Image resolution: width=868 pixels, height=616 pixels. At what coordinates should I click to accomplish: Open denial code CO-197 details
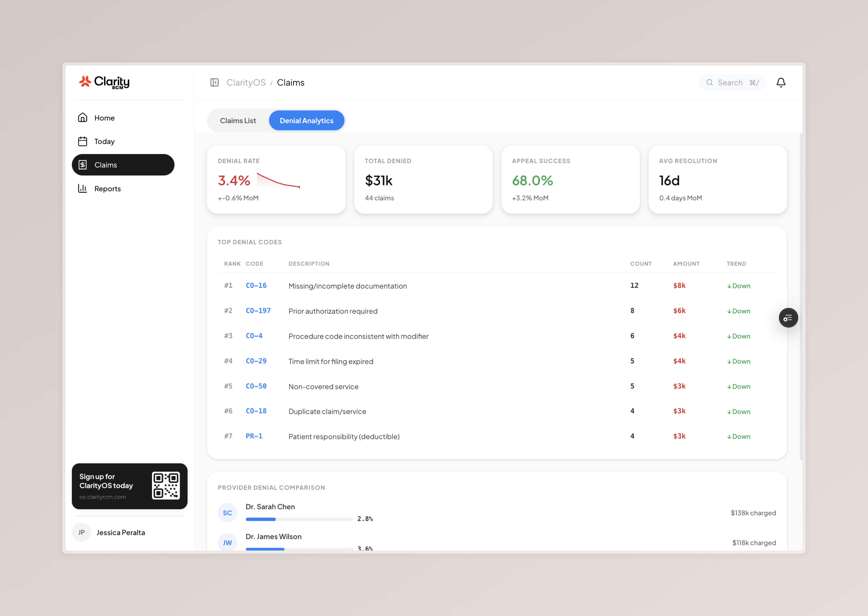pyautogui.click(x=258, y=311)
